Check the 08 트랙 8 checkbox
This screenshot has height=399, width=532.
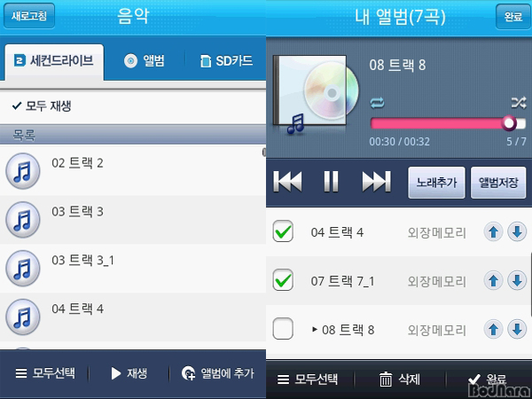[283, 328]
